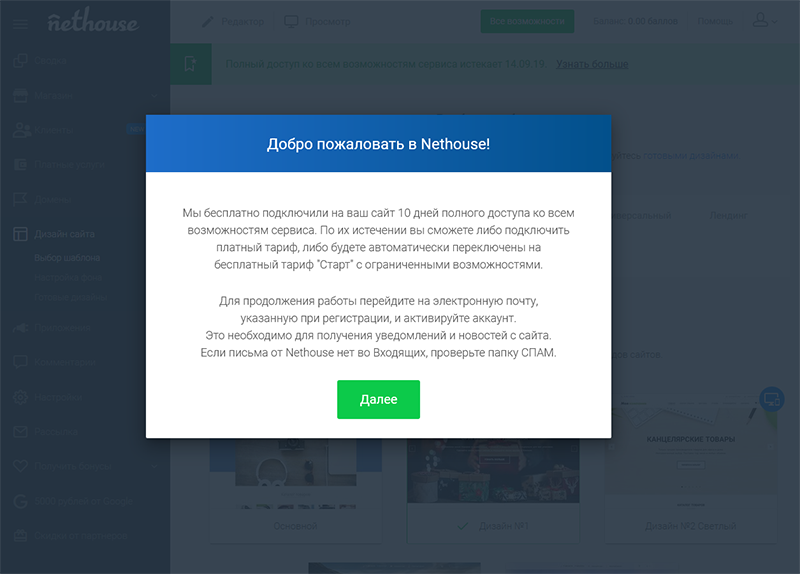Click the Сводка sidebar icon
The height and width of the screenshot is (574, 800).
pos(20,61)
